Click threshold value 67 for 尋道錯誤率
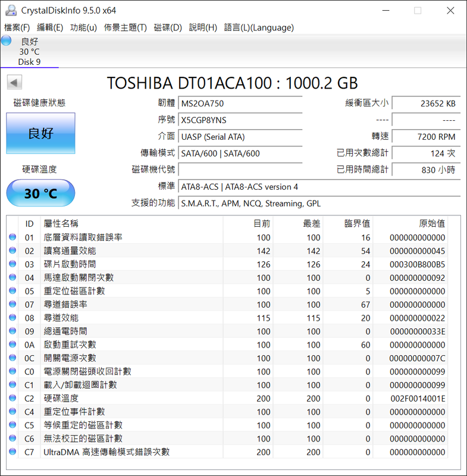Screen dimensions: 467x476 point(365,305)
